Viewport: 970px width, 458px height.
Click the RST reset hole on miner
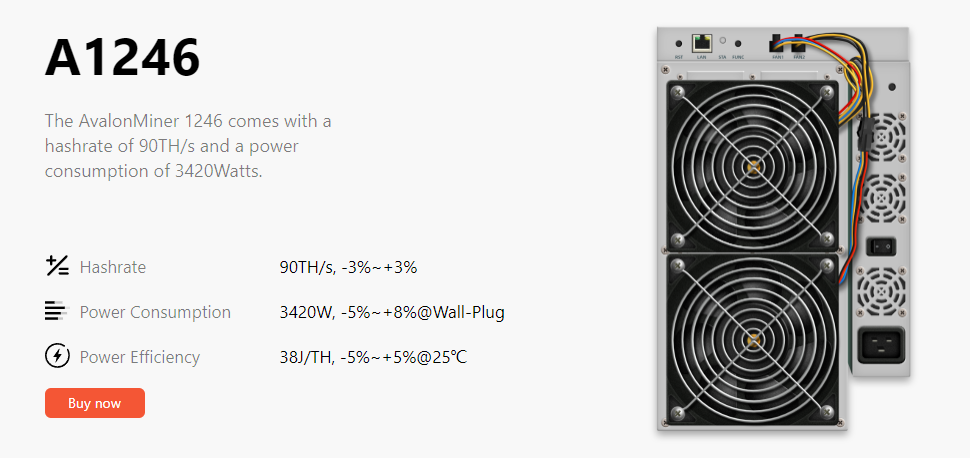point(680,44)
